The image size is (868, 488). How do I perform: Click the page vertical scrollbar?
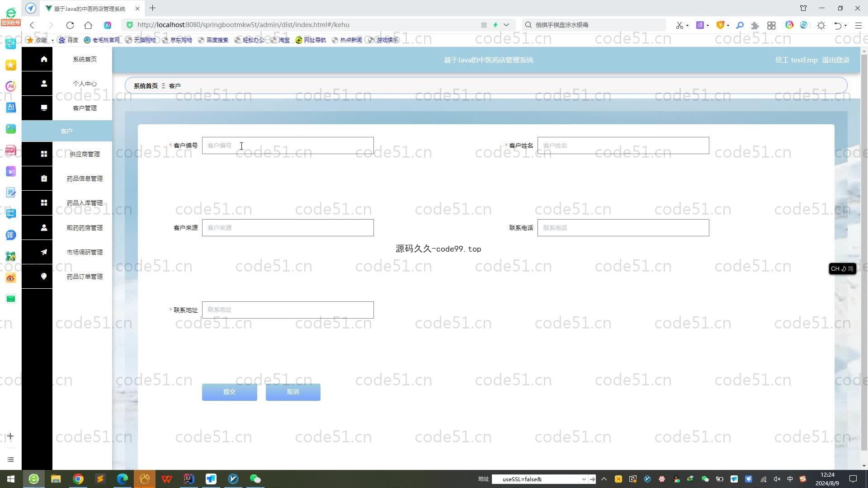[x=864, y=253]
